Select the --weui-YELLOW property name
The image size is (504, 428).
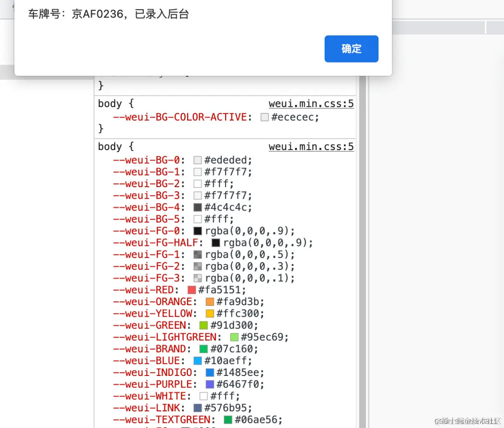(x=153, y=313)
